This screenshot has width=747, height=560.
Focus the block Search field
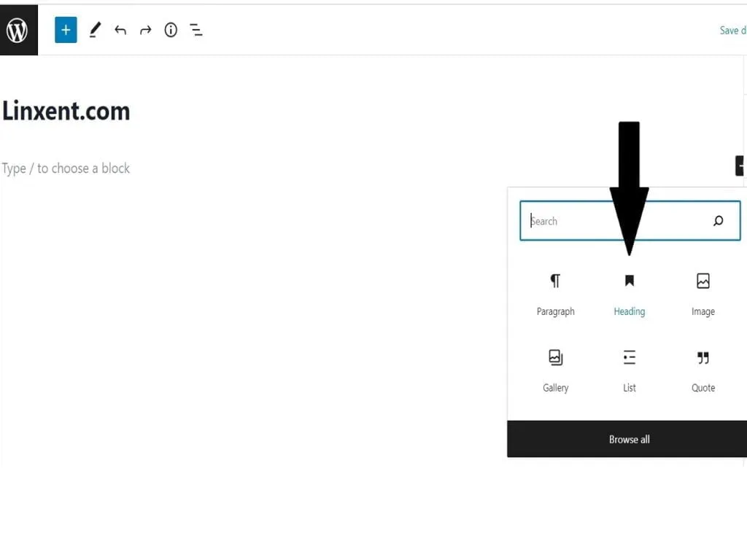click(x=630, y=220)
